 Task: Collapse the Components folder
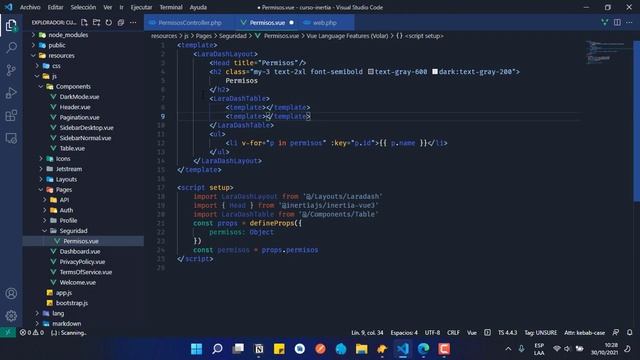pyautogui.click(x=41, y=87)
